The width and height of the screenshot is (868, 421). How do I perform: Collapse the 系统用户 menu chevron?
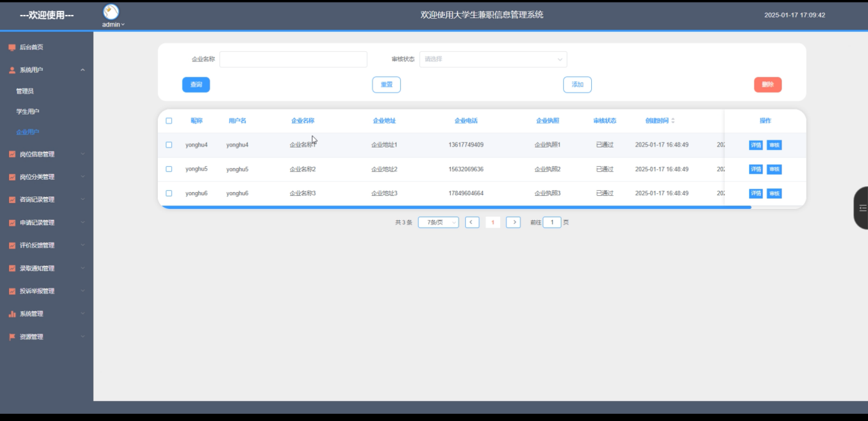click(83, 70)
